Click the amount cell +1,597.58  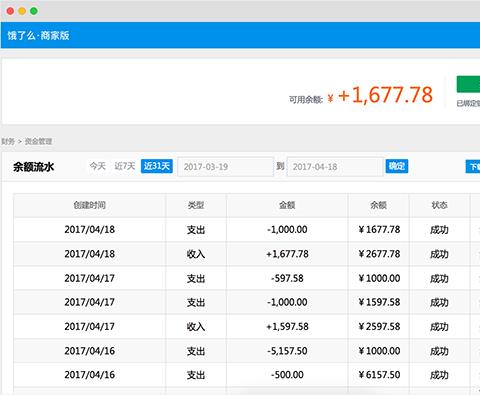[x=287, y=327]
